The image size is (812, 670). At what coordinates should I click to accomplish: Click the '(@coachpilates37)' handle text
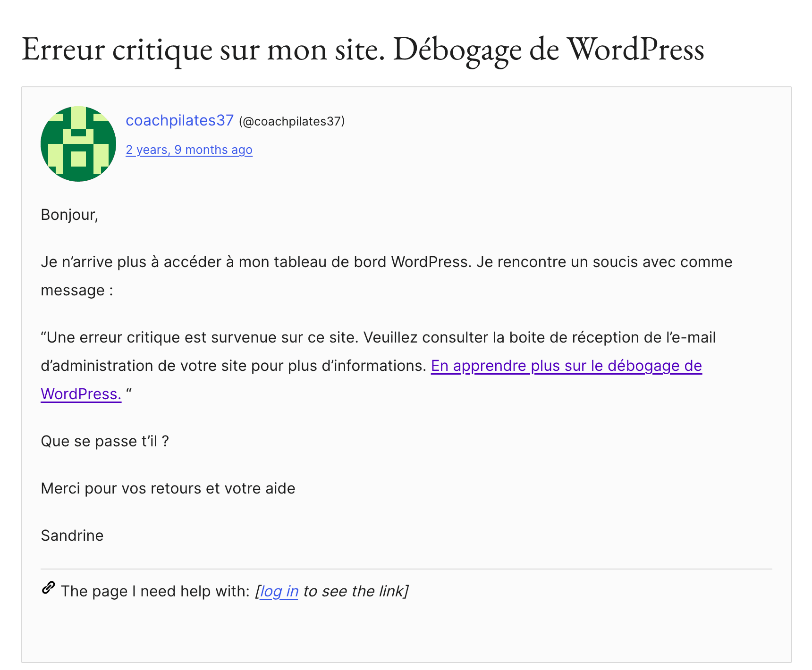292,121
